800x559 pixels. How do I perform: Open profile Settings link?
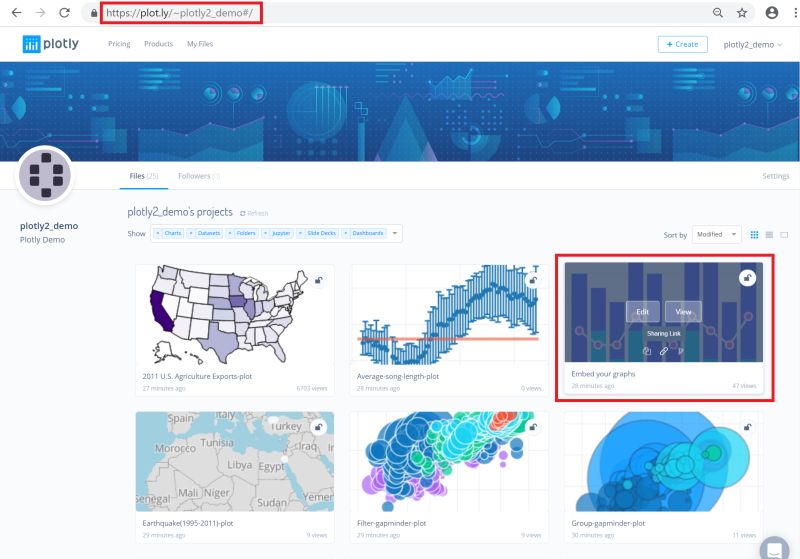tap(776, 176)
